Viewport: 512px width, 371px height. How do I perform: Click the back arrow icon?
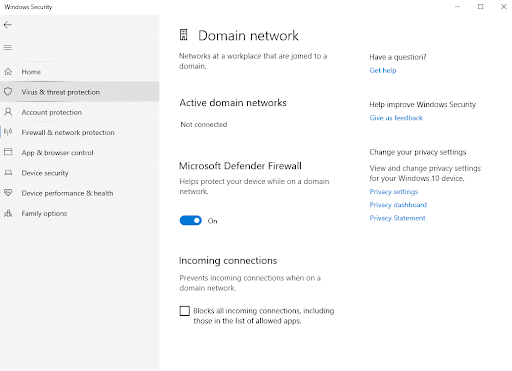[8, 25]
